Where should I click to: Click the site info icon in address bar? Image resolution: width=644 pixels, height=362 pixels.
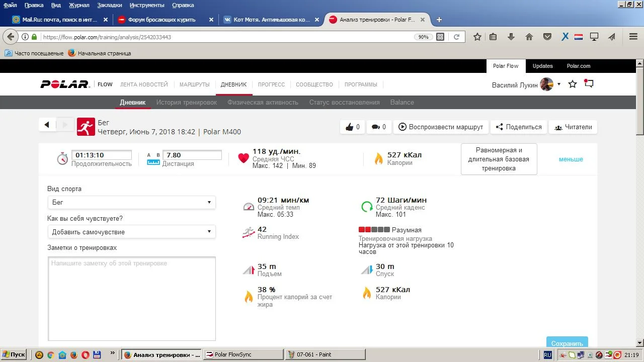[25, 37]
